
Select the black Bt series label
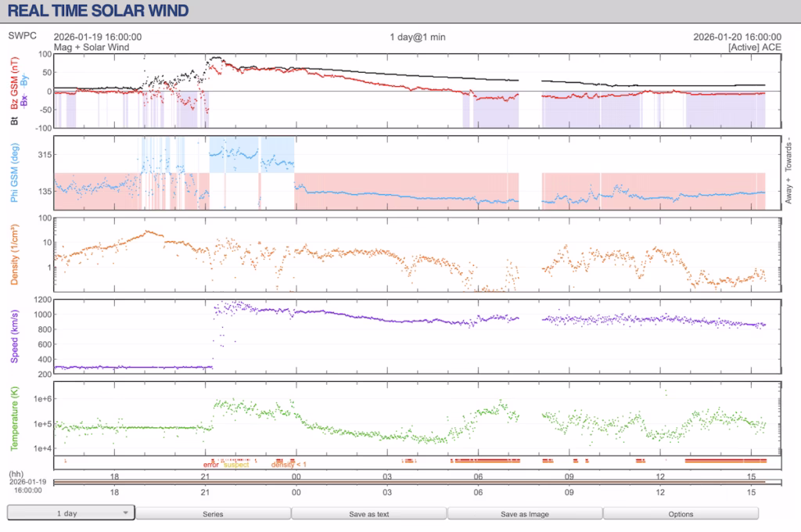(x=14, y=119)
